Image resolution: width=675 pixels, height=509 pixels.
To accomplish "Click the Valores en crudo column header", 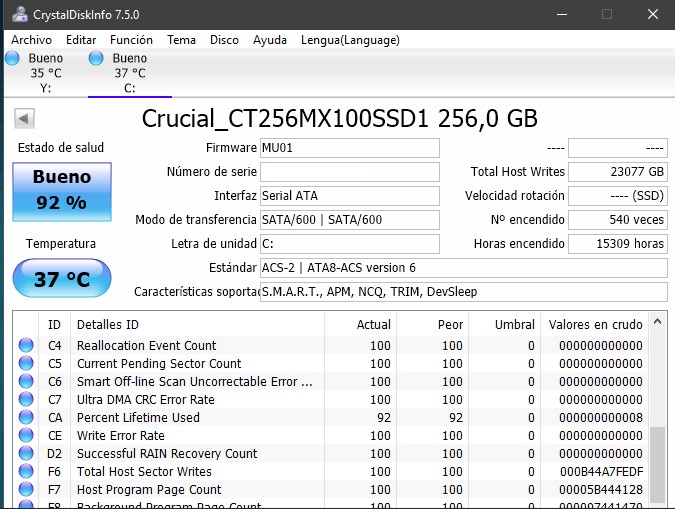I will pyautogui.click(x=594, y=325).
